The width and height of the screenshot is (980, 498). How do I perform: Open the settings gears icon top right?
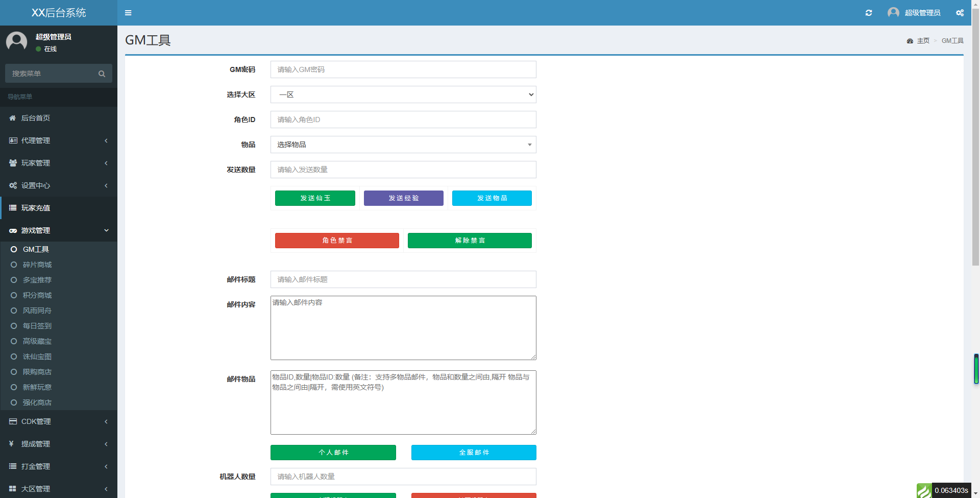pos(960,13)
